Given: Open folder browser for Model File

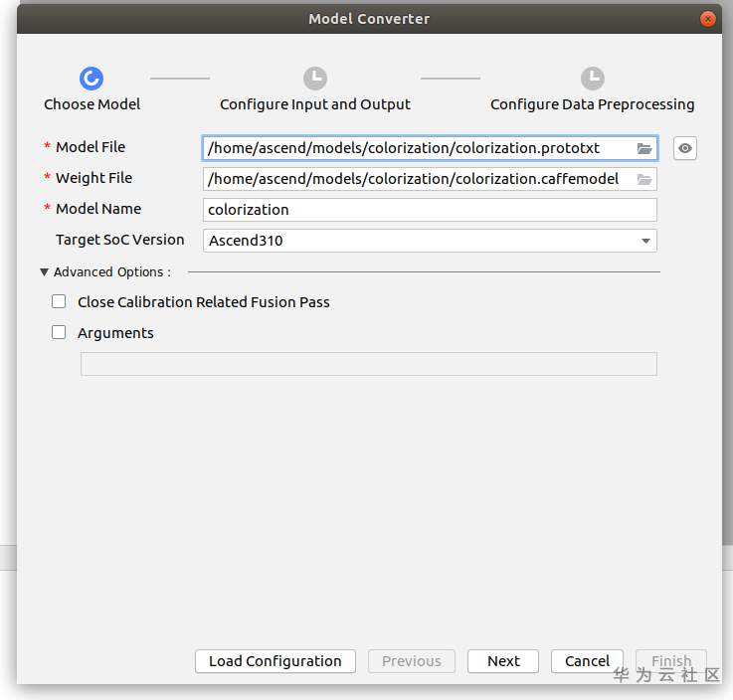Looking at the screenshot, I should pos(644,148).
